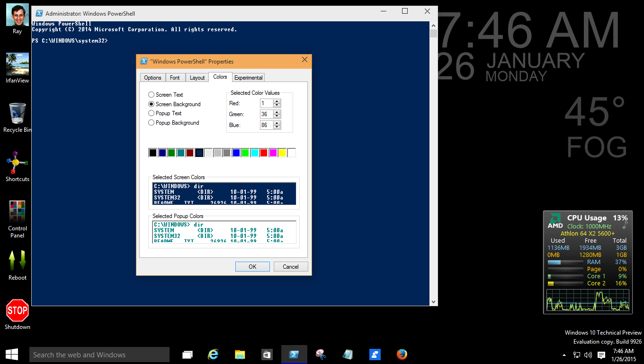Viewport: 644px width, 364px height.
Task: Pick the teal color swatch
Action: click(x=180, y=153)
